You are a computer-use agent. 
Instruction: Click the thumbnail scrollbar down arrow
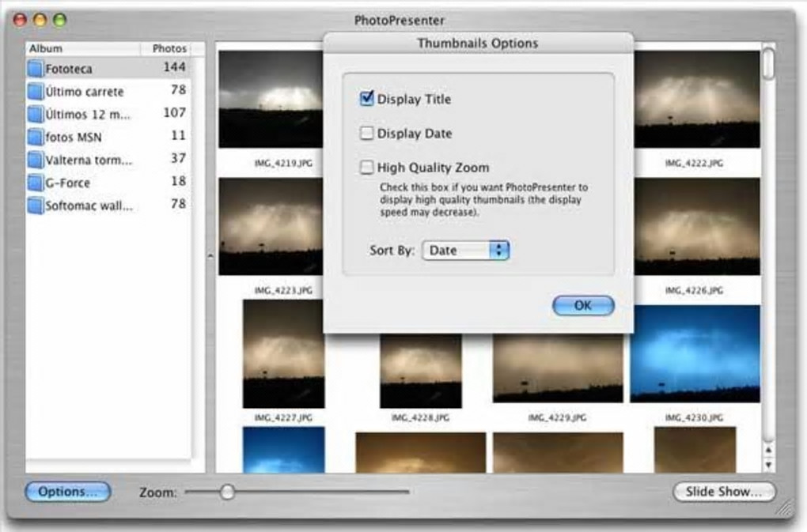pos(768,465)
